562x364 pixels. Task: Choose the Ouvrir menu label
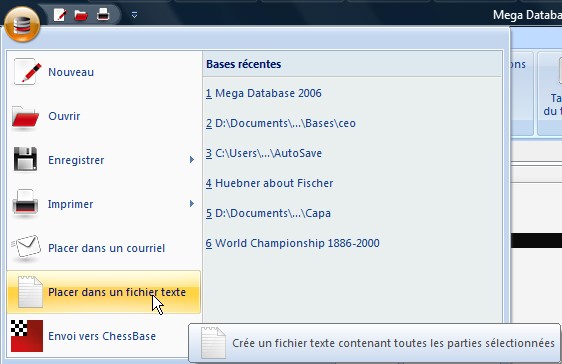(64, 116)
